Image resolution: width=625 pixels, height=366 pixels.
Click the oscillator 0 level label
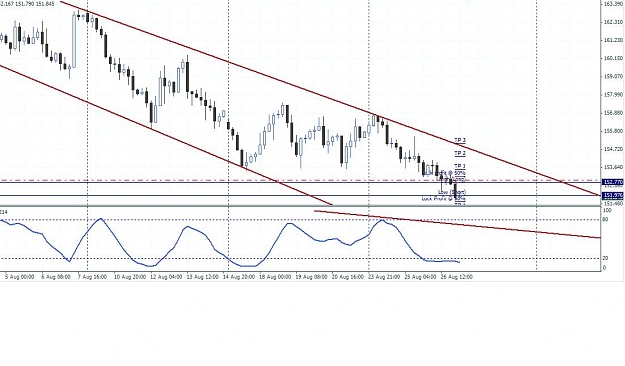point(604,268)
